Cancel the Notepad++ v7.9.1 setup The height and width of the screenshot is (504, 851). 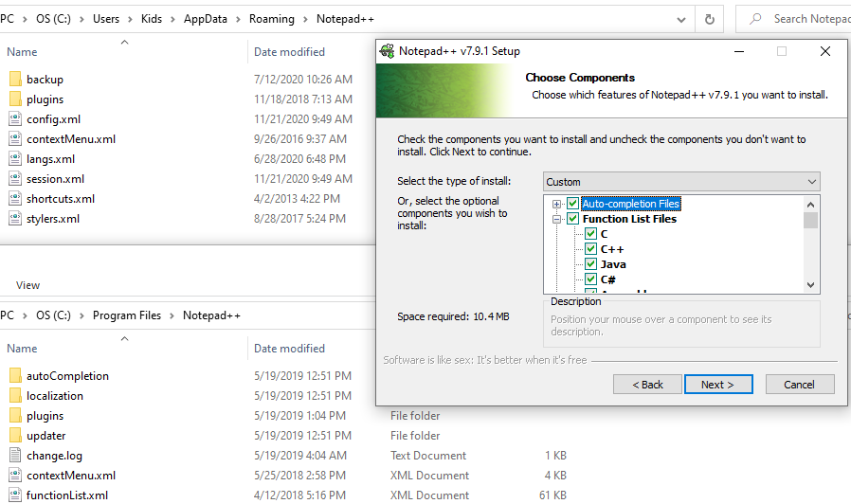pos(800,384)
